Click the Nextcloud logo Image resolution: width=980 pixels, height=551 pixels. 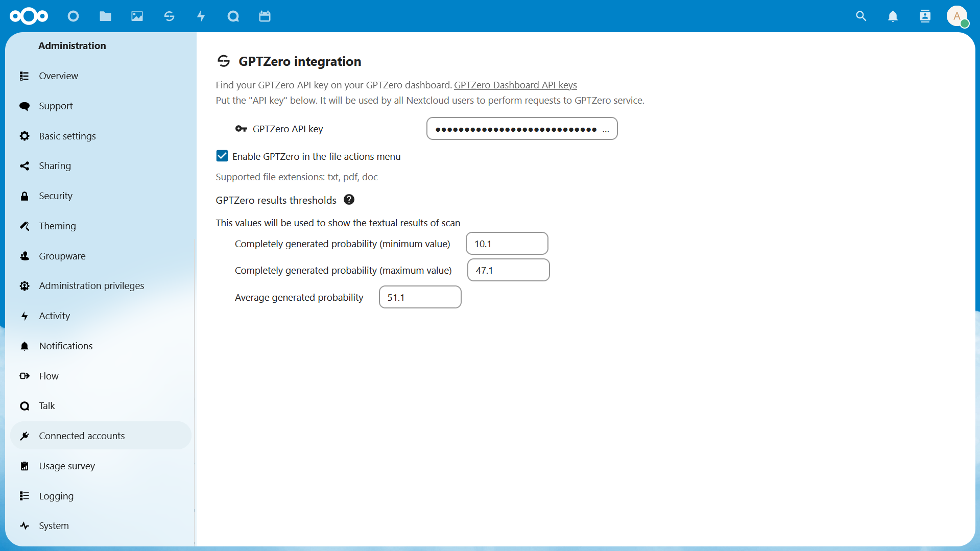(x=29, y=16)
